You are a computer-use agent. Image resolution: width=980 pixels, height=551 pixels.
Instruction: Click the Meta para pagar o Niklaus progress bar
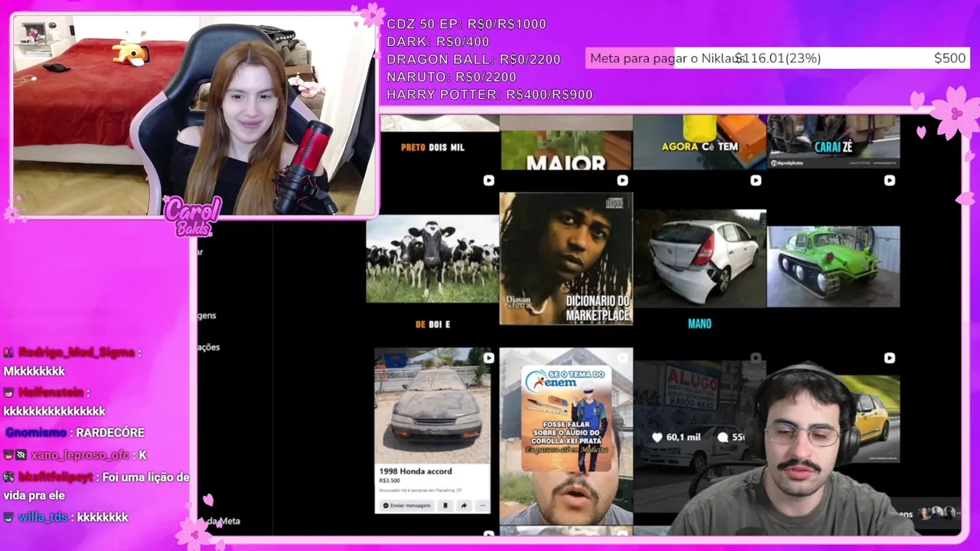tap(779, 58)
